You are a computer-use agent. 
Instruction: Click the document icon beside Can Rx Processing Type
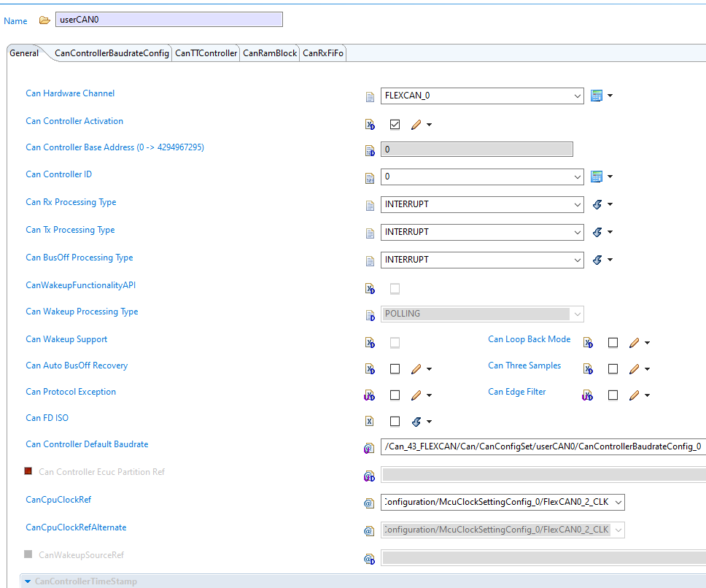point(370,206)
